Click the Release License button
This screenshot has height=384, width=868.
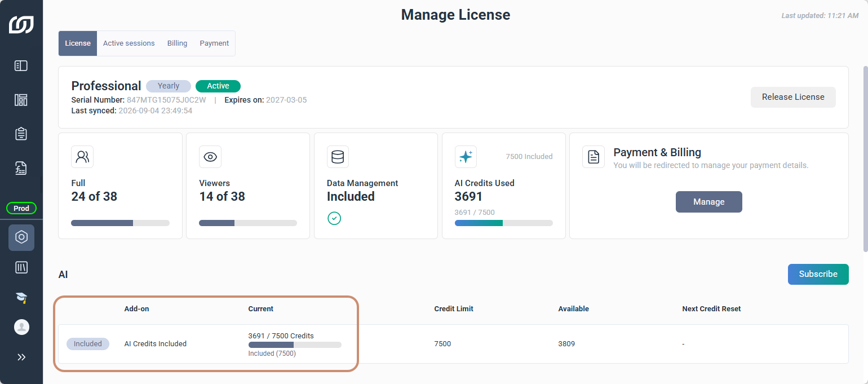click(x=793, y=97)
